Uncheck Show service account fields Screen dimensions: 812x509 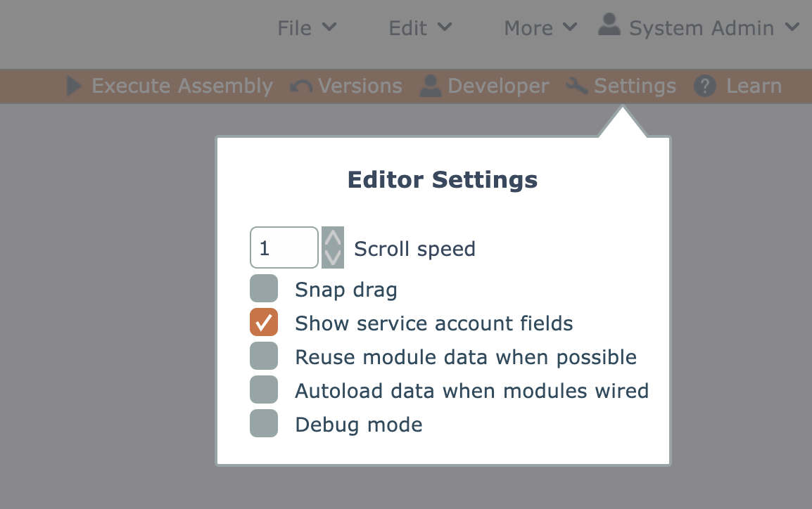(x=264, y=323)
